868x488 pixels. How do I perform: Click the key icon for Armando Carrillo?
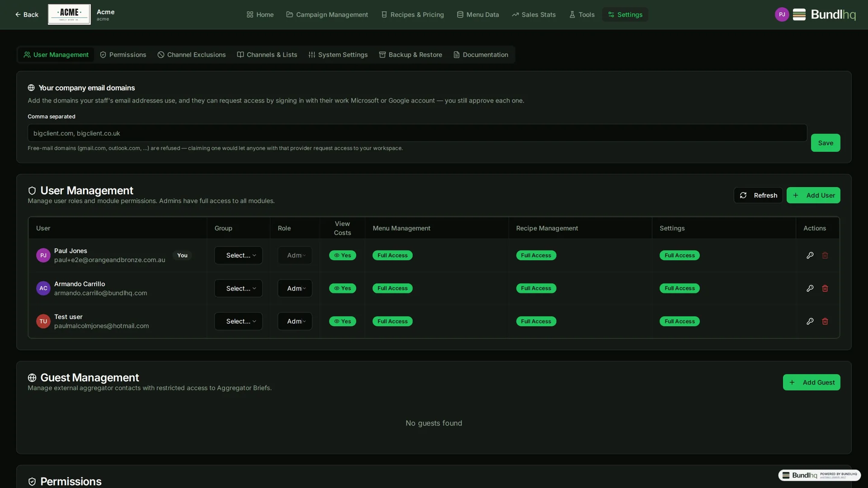(x=810, y=288)
